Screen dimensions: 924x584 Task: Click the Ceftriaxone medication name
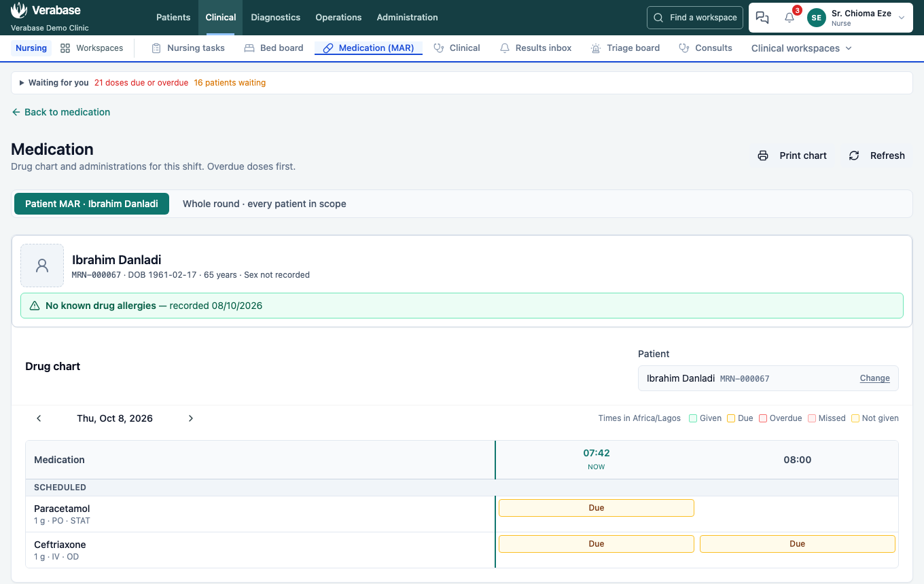click(60, 545)
